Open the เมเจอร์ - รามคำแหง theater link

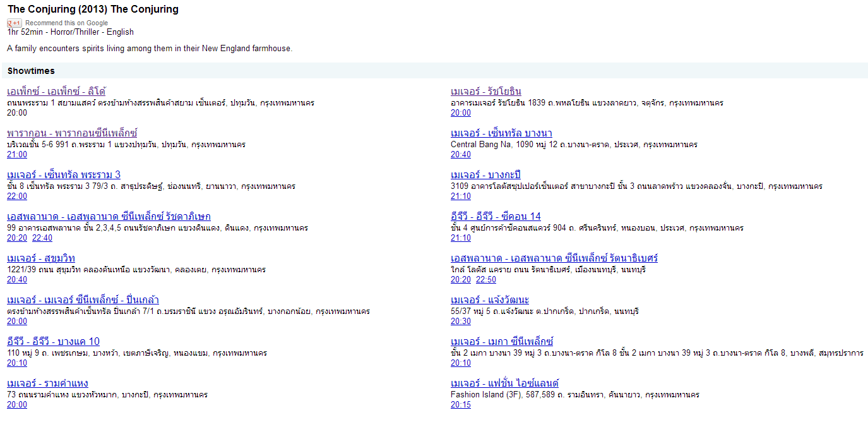coord(47,383)
